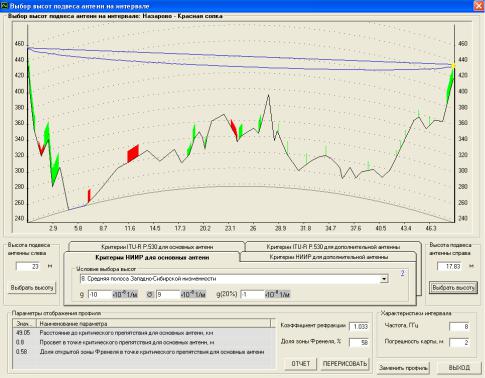Viewport: 485px width, 378px height.
Task: Close the antenna height selection window
Action: tap(479, 6)
